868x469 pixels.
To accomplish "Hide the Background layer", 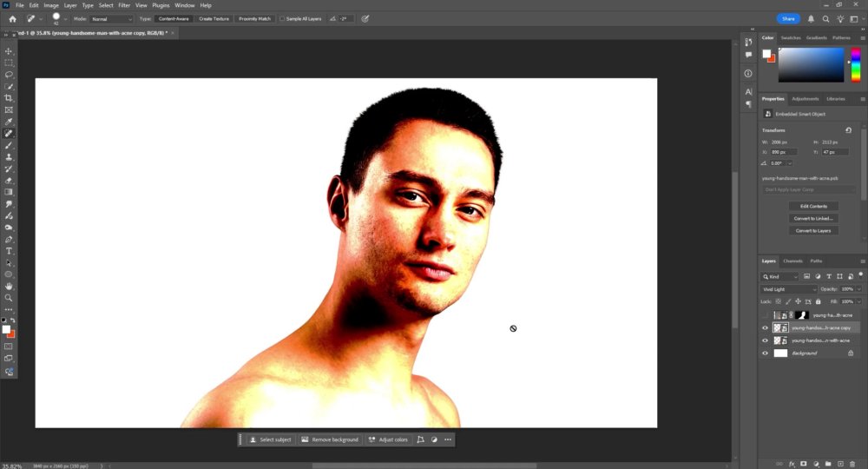I will pos(765,353).
